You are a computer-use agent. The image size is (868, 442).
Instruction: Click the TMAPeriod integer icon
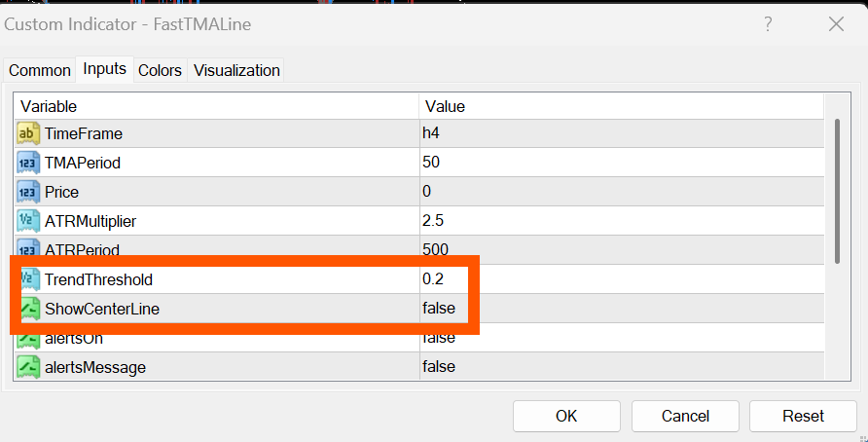tap(28, 163)
